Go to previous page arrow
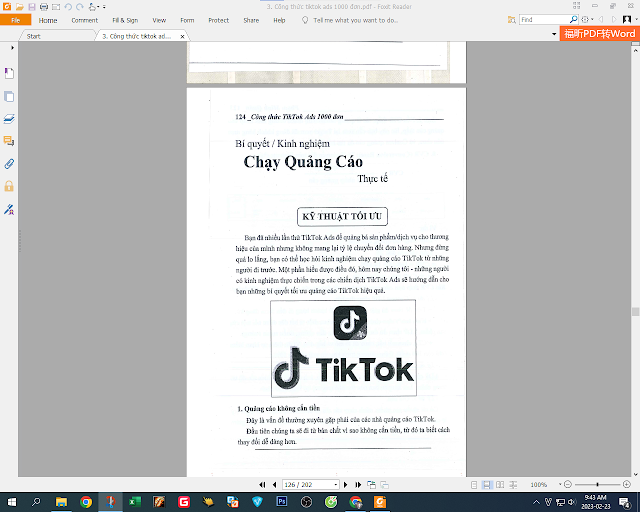640x512 pixels. [x=274, y=485]
